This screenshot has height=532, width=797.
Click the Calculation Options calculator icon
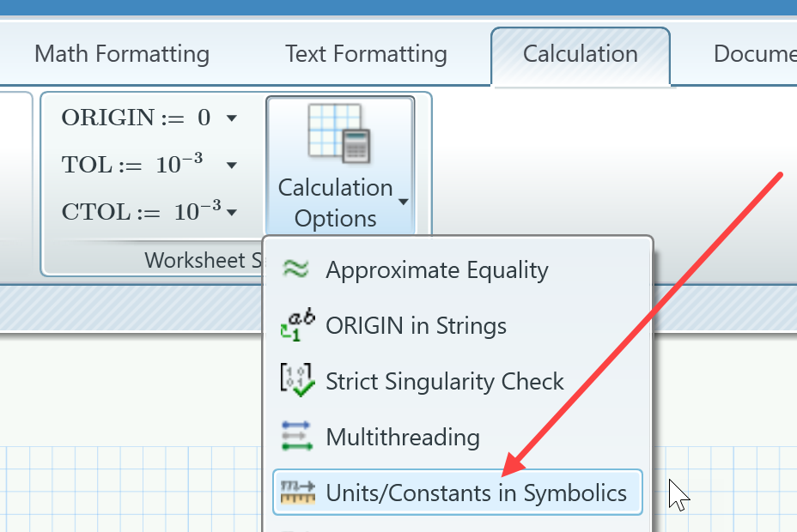click(x=340, y=134)
